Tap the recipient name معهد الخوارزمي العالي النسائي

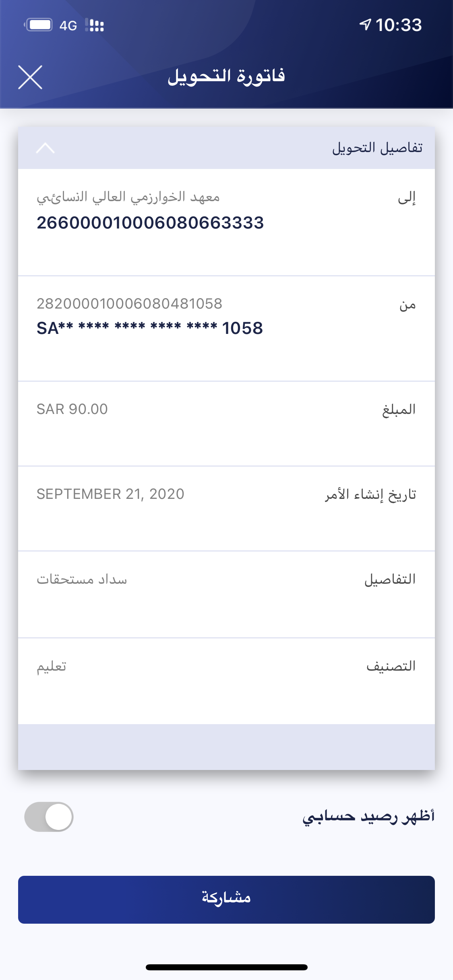coord(128,197)
